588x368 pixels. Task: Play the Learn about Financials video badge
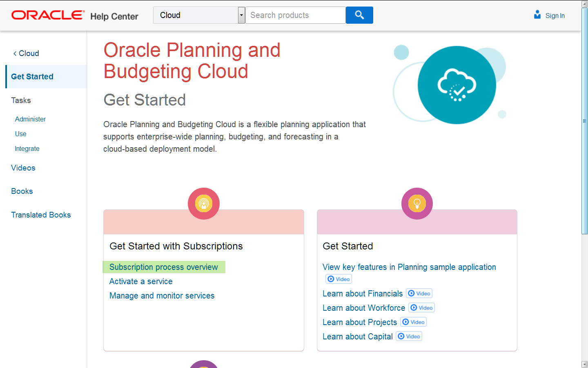pos(419,294)
